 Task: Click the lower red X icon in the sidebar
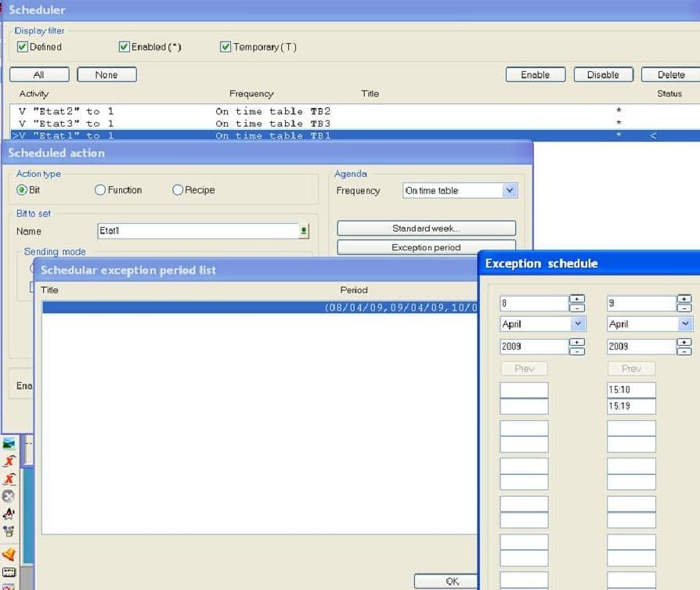point(8,477)
